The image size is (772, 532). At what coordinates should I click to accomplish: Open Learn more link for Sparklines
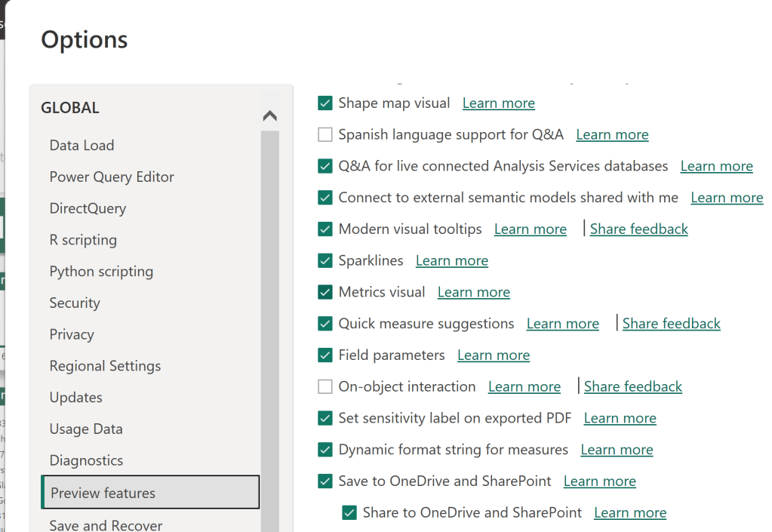click(x=451, y=261)
